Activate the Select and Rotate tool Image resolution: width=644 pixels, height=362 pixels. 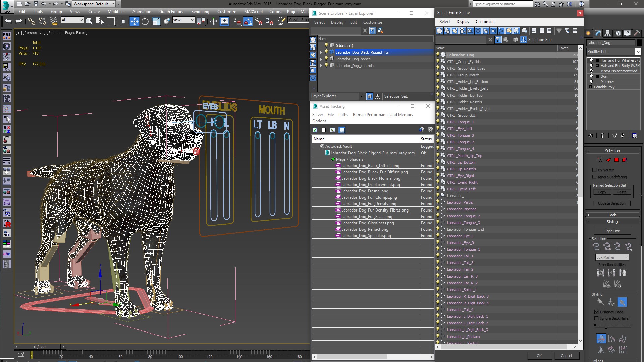click(x=145, y=21)
